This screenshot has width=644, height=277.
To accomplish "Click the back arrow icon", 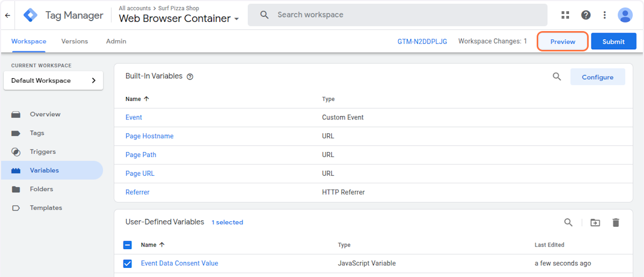I will [8, 15].
